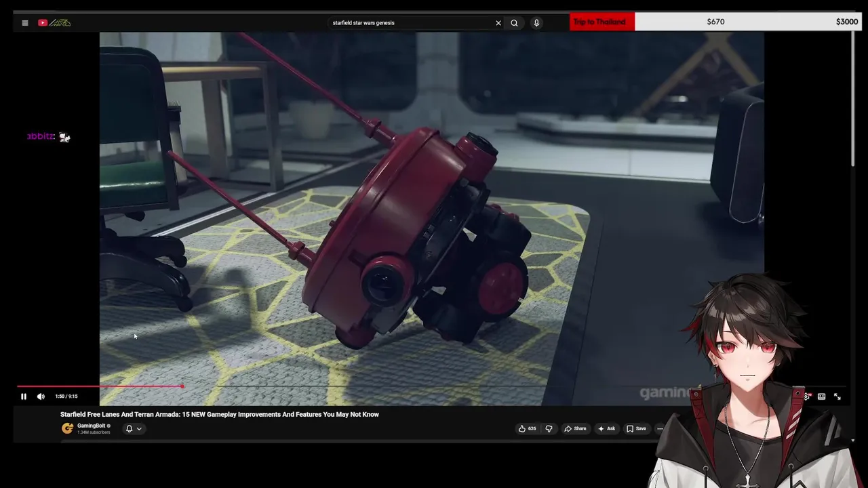868x488 pixels.
Task: Seek using the red video progress bar
Action: click(100, 386)
